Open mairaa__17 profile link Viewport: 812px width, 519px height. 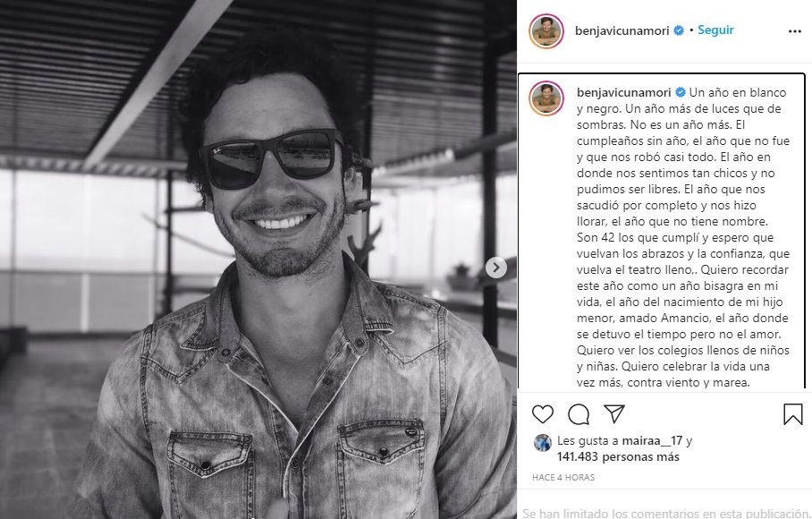coord(652,441)
